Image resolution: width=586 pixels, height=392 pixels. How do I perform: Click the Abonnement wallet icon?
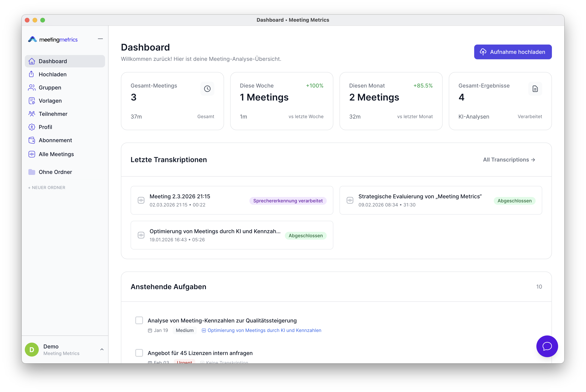(32, 140)
